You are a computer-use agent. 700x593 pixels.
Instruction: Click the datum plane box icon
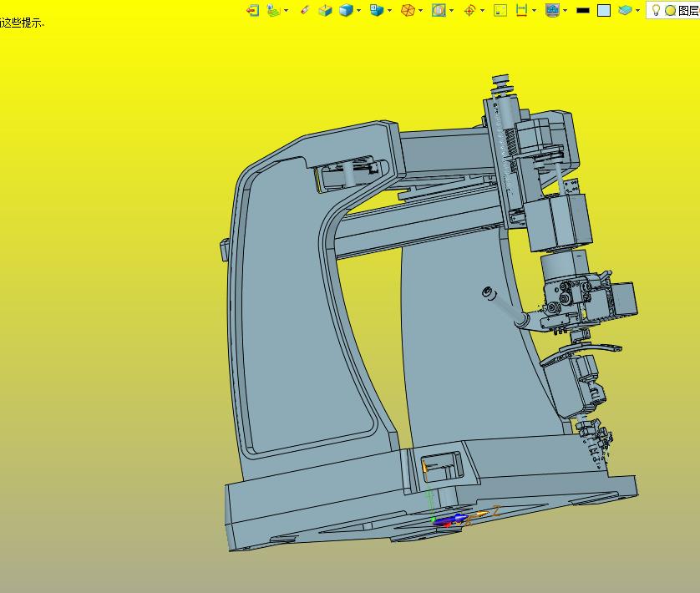coord(325,10)
